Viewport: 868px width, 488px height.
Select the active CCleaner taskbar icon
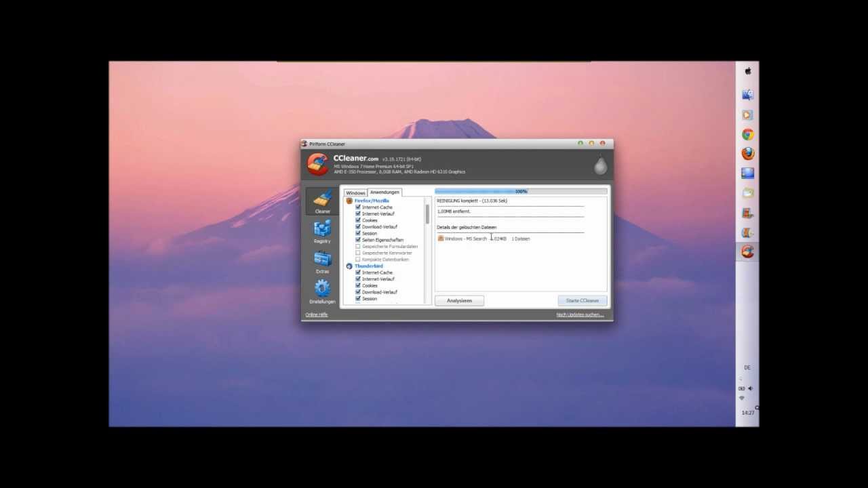tap(747, 251)
